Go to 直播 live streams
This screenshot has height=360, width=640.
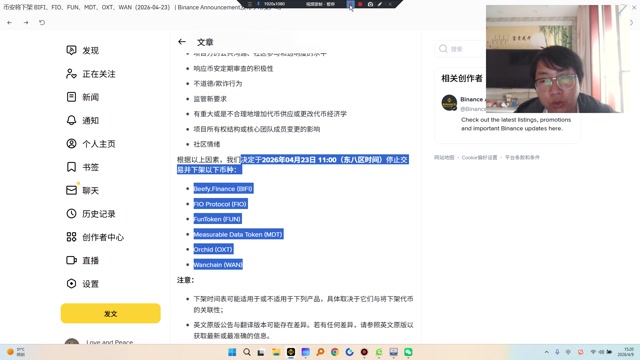82,260
